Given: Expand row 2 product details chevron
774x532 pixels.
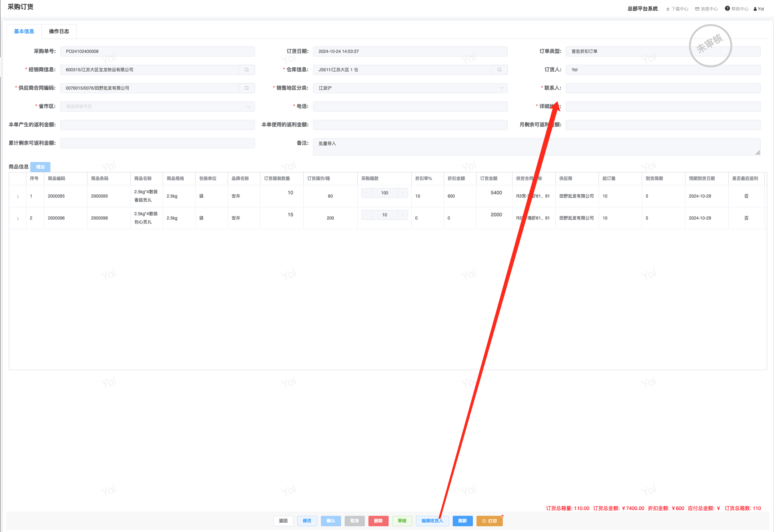Looking at the screenshot, I should coord(18,218).
